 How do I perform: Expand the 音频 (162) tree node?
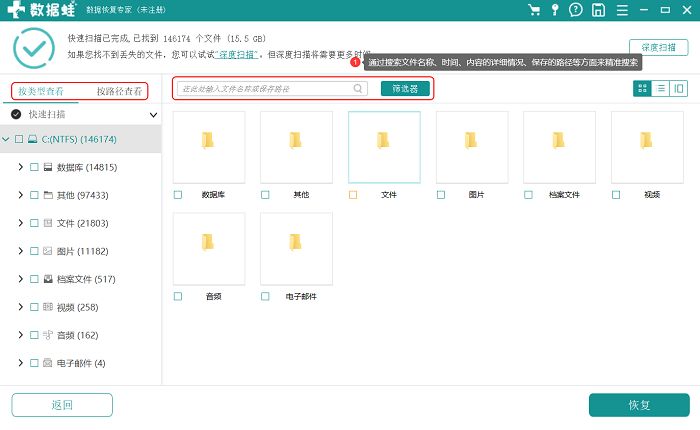(x=21, y=335)
